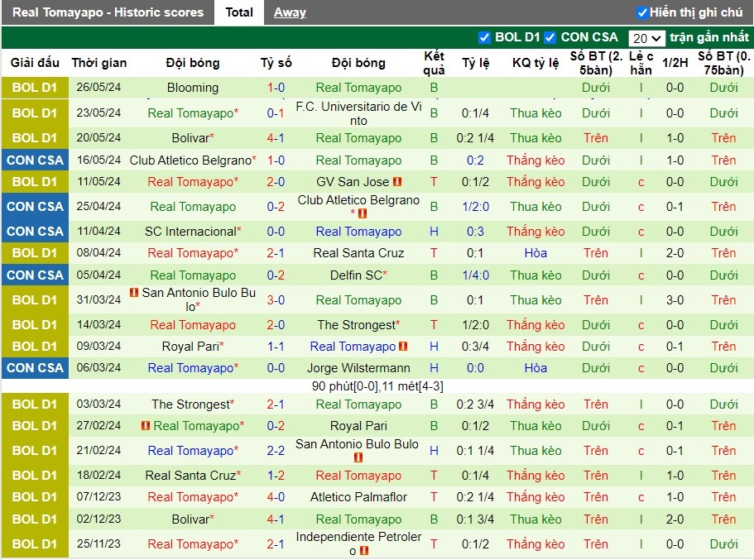
Task: Click the 3-0 score on 31/03/24
Action: tap(276, 300)
